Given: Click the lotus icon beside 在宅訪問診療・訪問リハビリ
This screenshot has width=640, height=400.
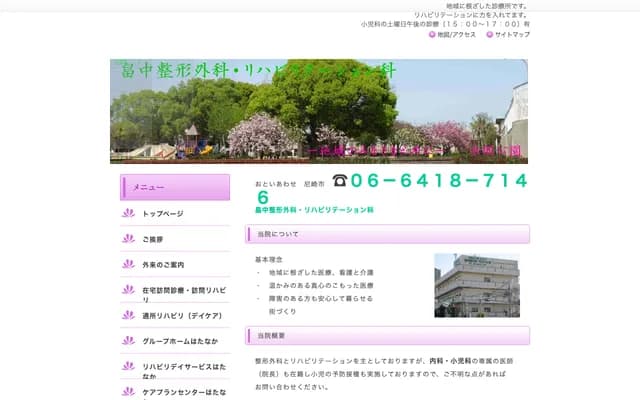Looking at the screenshot, I should 128,290.
